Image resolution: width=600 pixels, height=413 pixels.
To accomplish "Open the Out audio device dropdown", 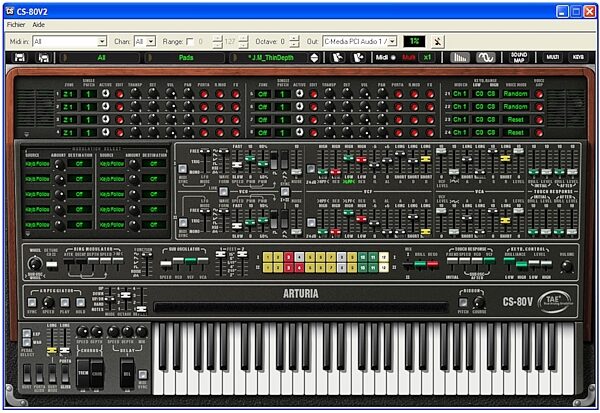I will pos(360,41).
